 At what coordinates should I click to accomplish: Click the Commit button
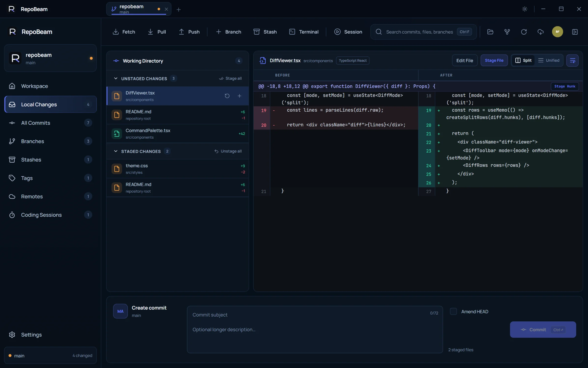(543, 330)
